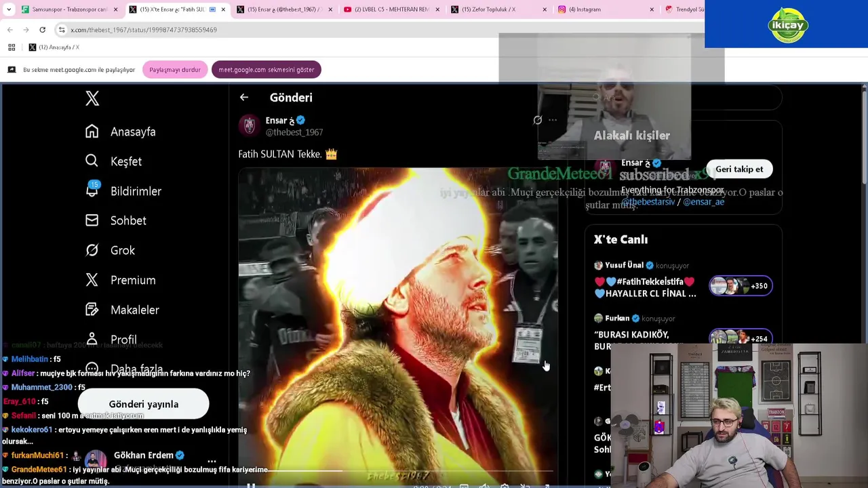Go back with the Gönderi arrow
The image size is (868, 488).
[244, 98]
